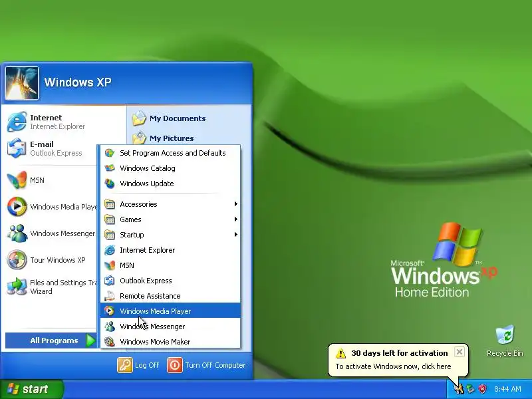Viewport: 532px width, 399px height.
Task: Click the 8:44 AM taskbar clock
Action: click(507, 389)
